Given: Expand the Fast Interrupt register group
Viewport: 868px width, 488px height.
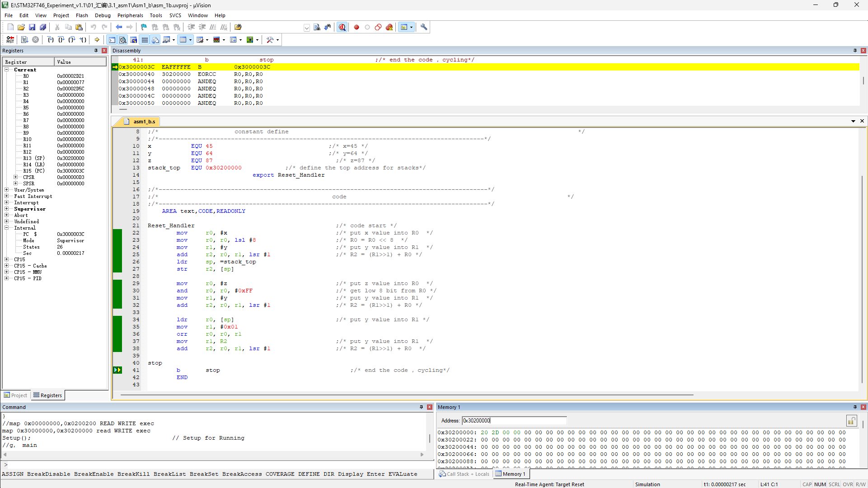Looking at the screenshot, I should coord(7,196).
